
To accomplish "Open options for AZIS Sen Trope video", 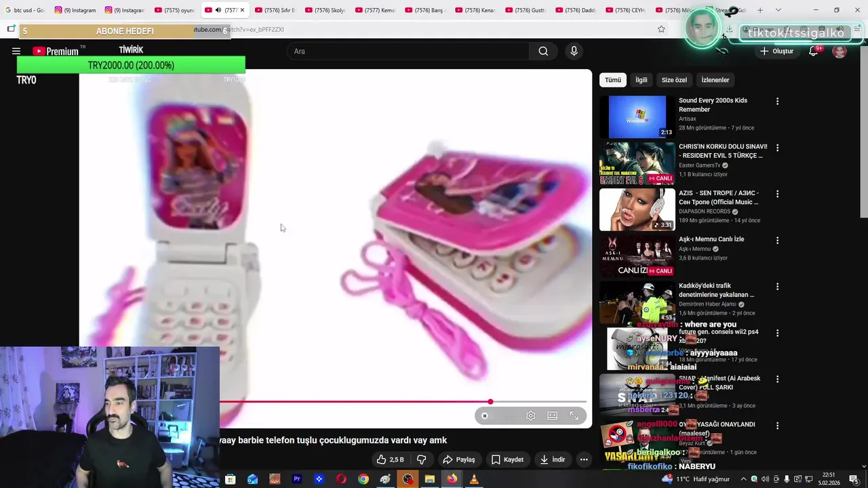I will pos(777,194).
